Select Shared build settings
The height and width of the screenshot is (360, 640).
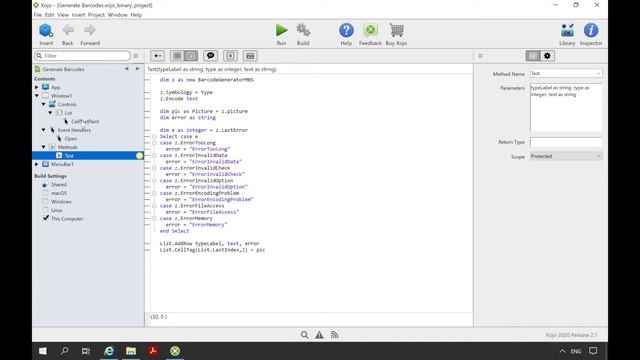(58, 184)
